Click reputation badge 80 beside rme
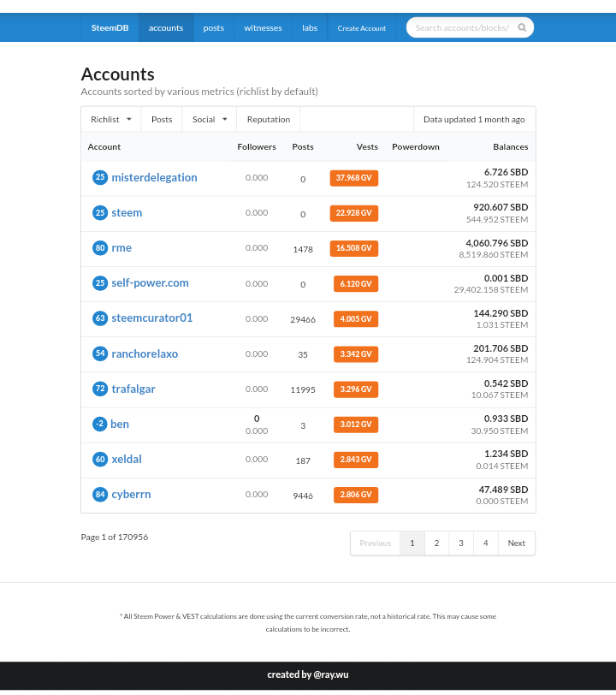Image resolution: width=616 pixels, height=695 pixels. click(x=100, y=247)
